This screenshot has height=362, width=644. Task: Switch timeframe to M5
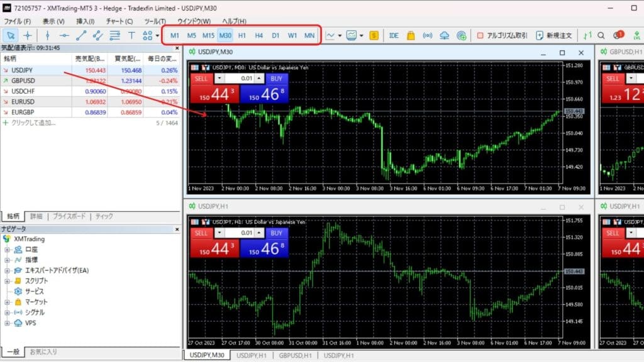point(191,36)
